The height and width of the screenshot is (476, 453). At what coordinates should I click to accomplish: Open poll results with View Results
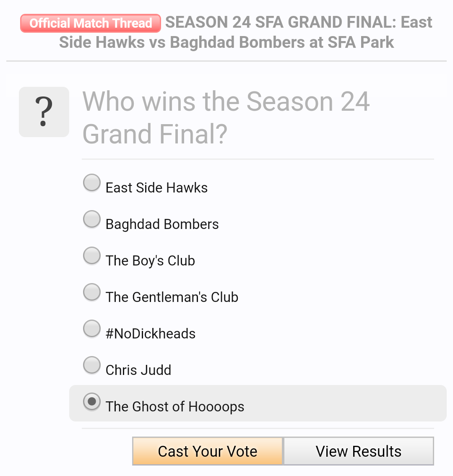point(359,451)
